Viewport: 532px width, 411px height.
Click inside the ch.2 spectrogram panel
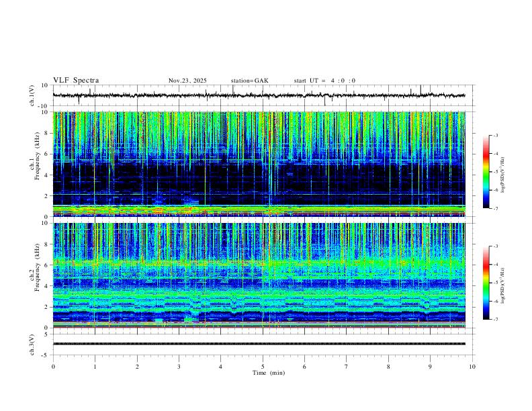click(259, 275)
